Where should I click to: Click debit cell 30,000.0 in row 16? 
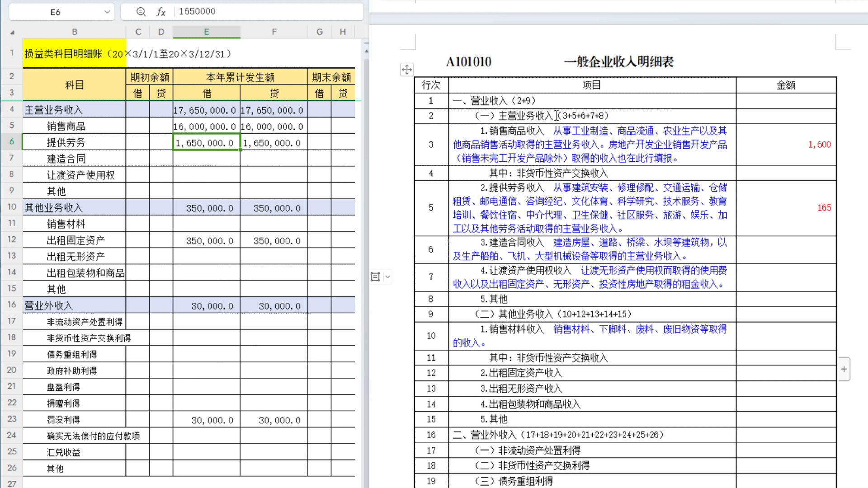pyautogui.click(x=206, y=306)
